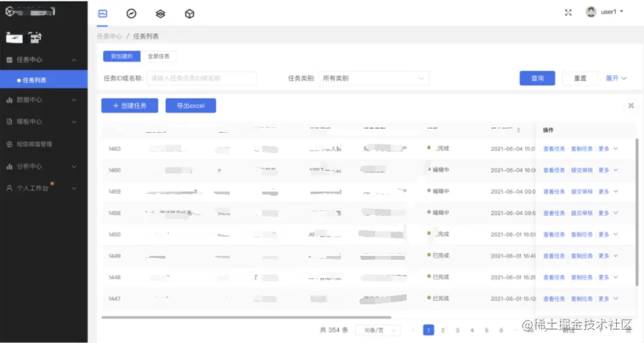This screenshot has width=644, height=343.
Task: Open the user1 account dropdown
Action: 612,12
